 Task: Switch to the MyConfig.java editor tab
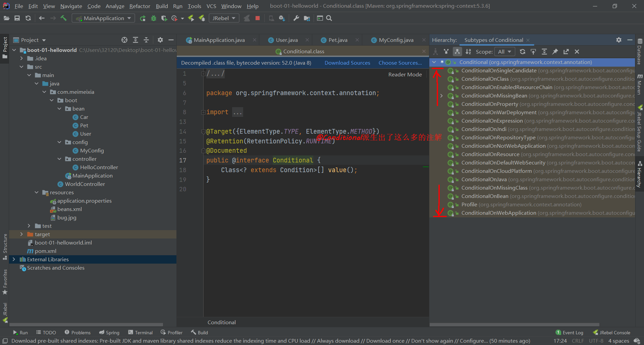pyautogui.click(x=396, y=40)
